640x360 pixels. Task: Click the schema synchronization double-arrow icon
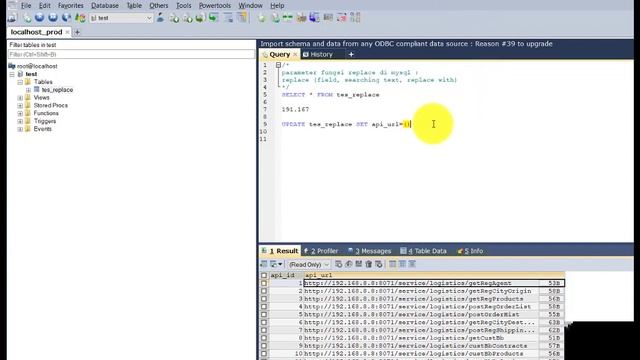288,18
